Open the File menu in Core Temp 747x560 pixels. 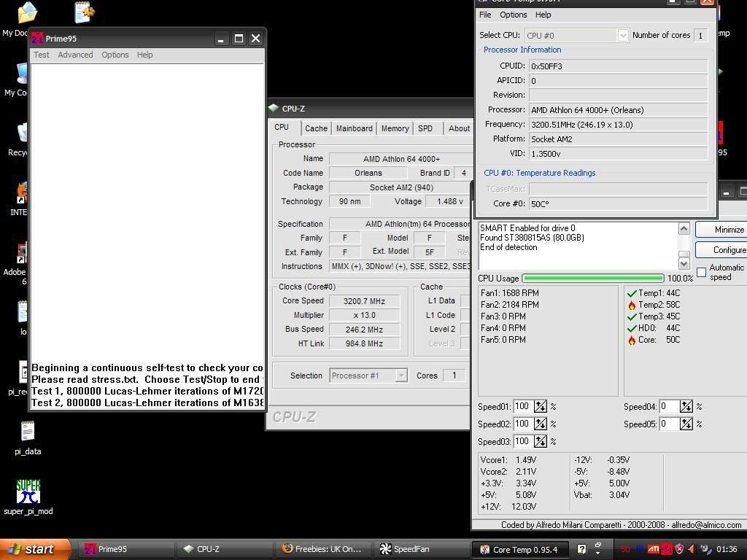[485, 15]
